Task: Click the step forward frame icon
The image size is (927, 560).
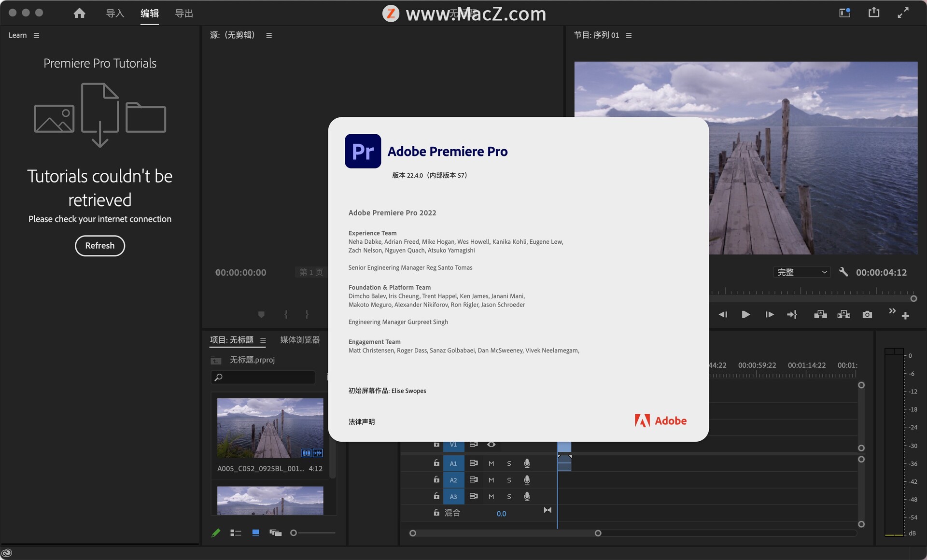Action: 768,314
